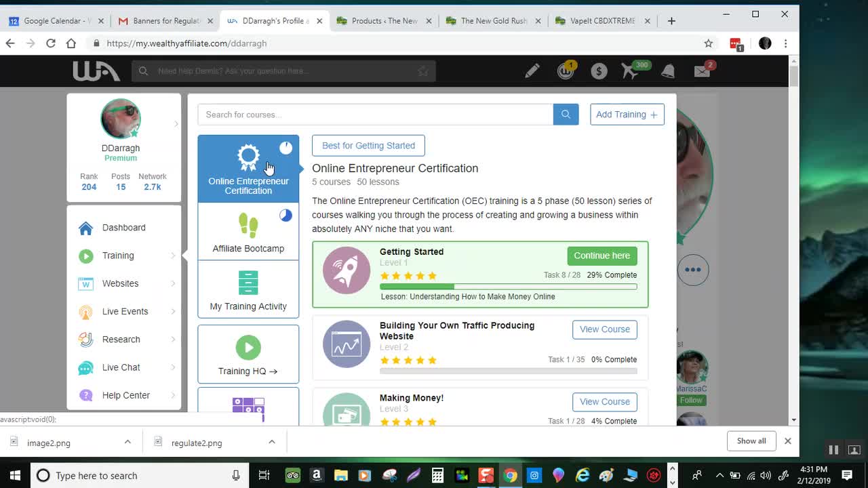Click the top help question search field
868x488 pixels.
tap(283, 71)
